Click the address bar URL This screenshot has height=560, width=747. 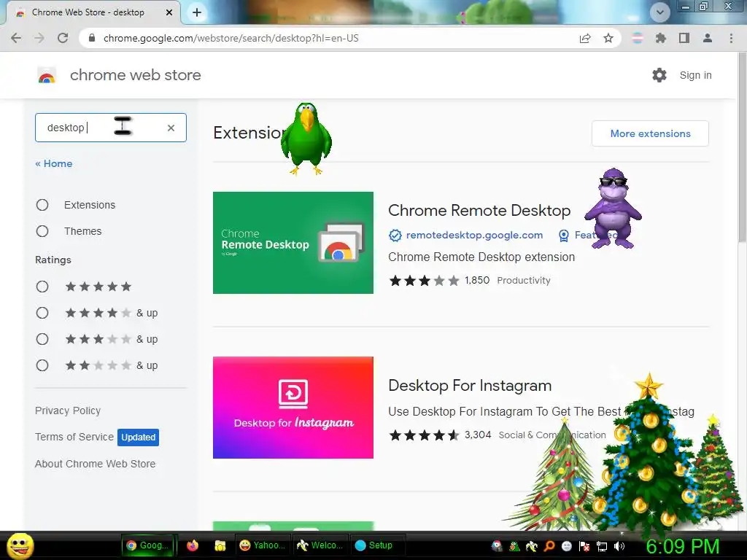tap(231, 38)
